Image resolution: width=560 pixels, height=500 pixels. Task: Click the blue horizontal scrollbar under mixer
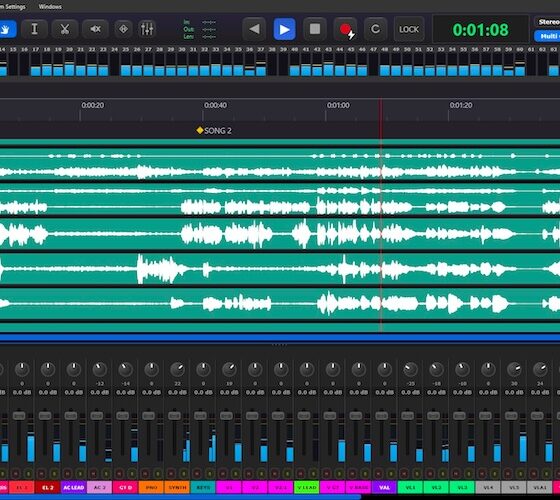tap(180, 497)
